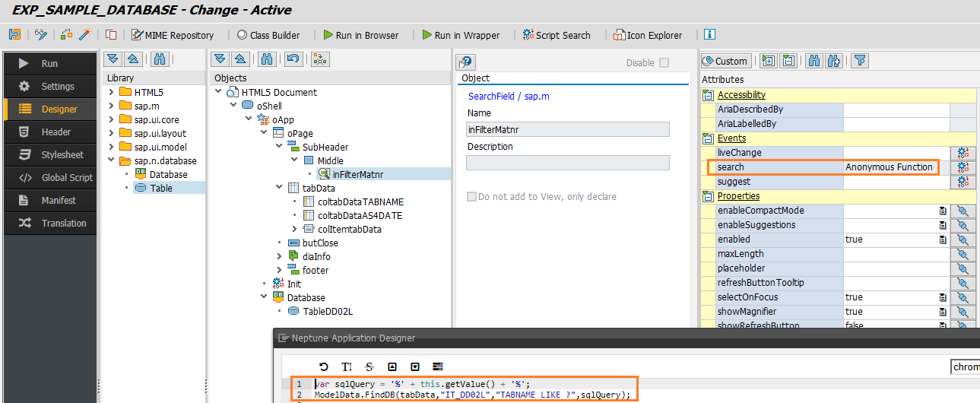Screen dimensions: 980x403
Task: Click binoculars find icon in Attributes toolbar
Action: [x=813, y=61]
